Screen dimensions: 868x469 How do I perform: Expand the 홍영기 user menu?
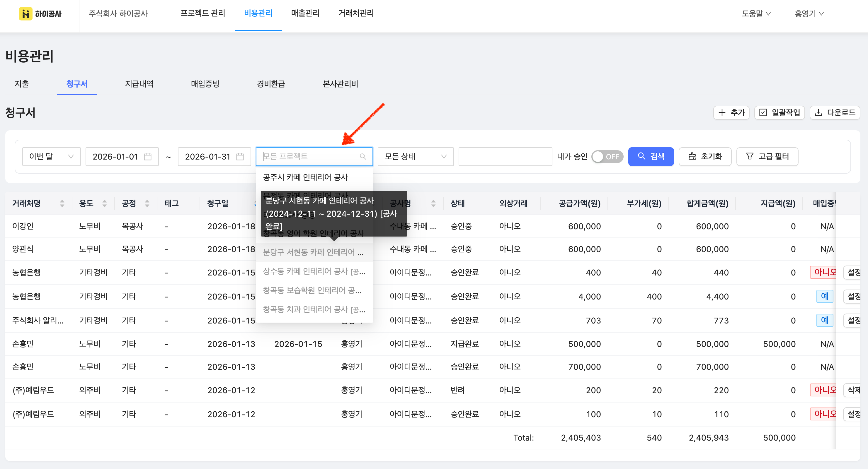[809, 14]
